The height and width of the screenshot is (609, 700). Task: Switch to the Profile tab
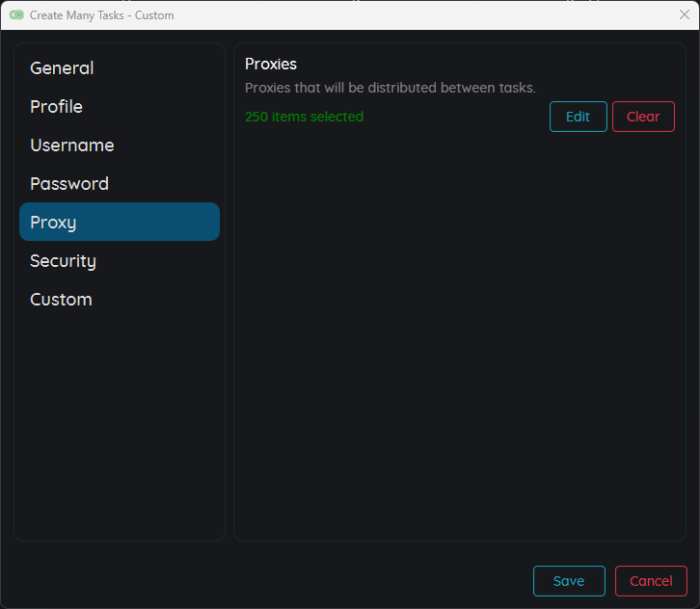(56, 107)
